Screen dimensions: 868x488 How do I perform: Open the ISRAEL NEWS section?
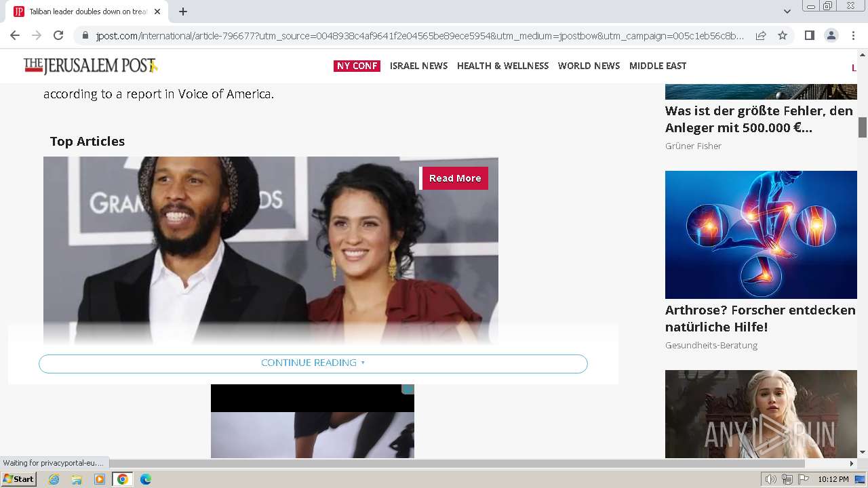[x=418, y=66]
